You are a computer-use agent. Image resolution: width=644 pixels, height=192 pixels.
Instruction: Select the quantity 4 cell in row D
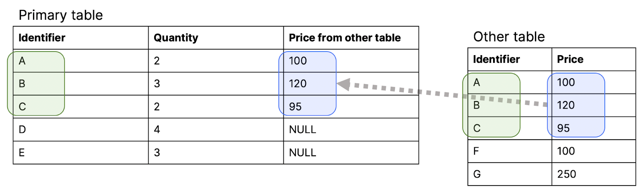click(x=157, y=130)
